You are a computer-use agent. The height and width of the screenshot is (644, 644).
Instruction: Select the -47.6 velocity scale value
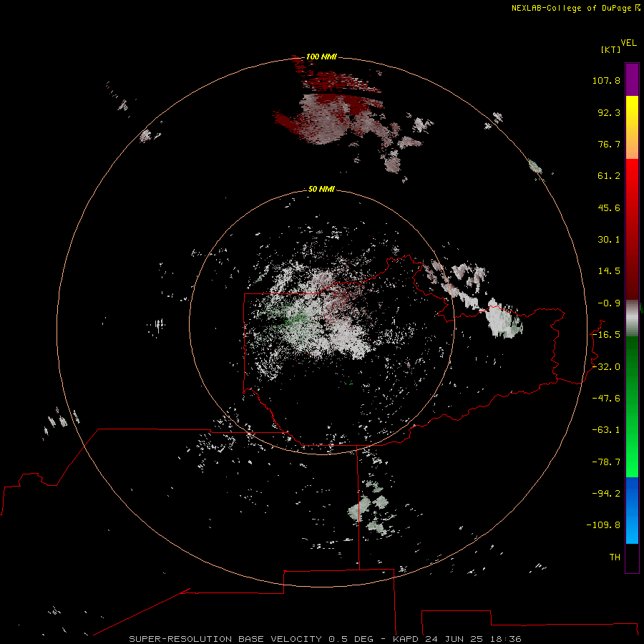point(606,399)
